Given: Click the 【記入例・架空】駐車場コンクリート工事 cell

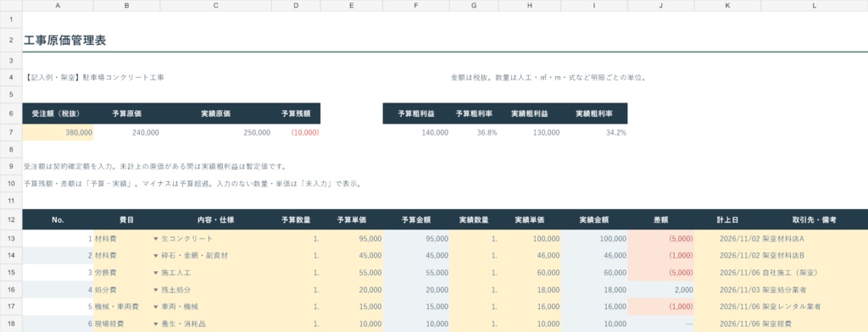Looking at the screenshot, I should point(94,77).
